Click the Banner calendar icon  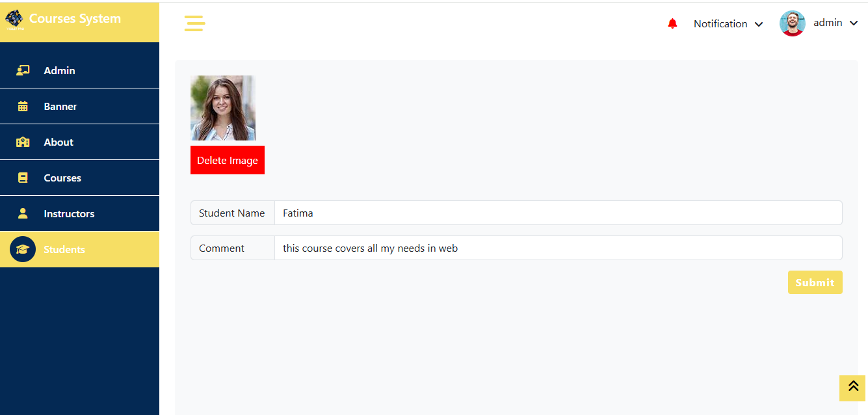tap(23, 107)
